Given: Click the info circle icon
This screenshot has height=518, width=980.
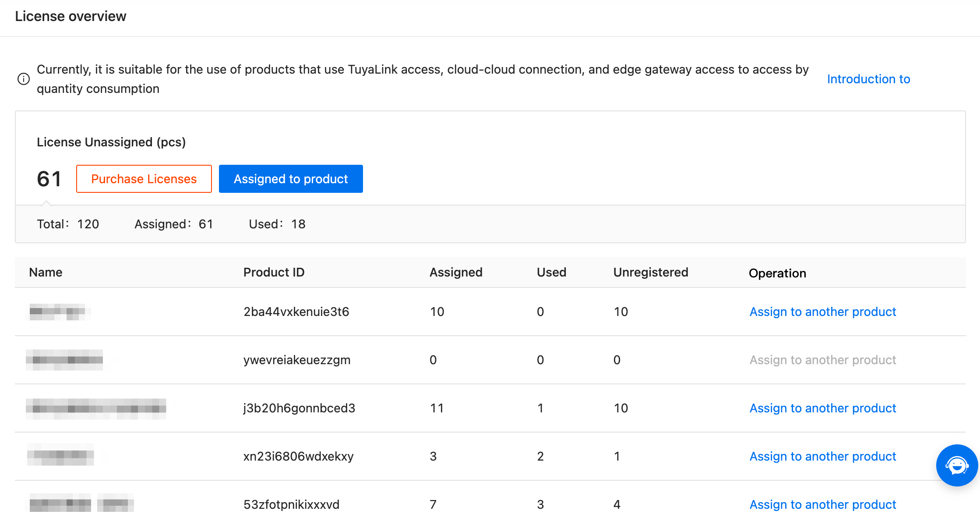Looking at the screenshot, I should pos(23,79).
